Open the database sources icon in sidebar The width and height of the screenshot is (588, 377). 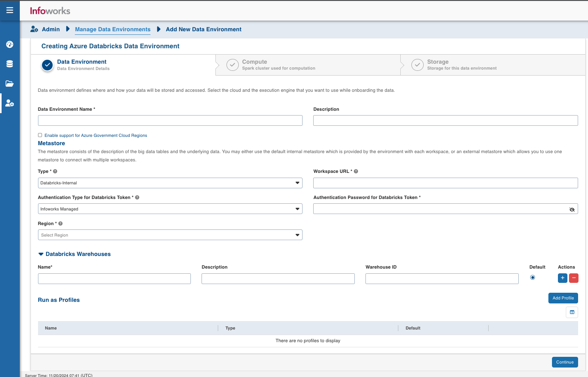[x=10, y=64]
